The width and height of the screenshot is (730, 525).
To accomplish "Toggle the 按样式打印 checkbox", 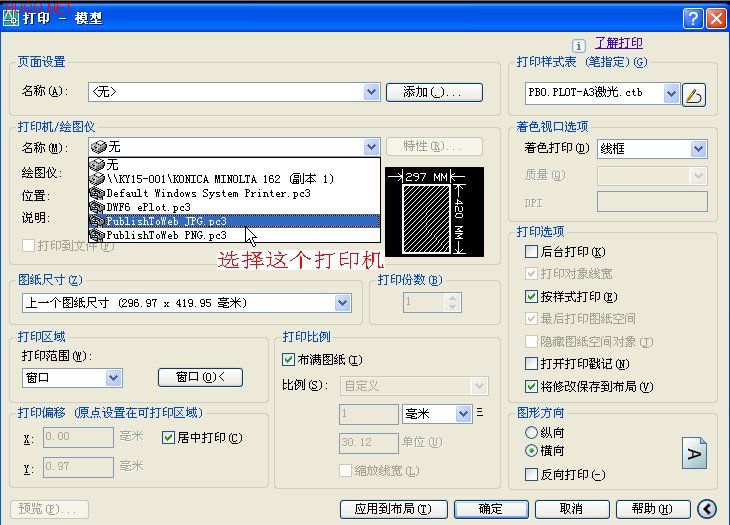I will [x=531, y=296].
